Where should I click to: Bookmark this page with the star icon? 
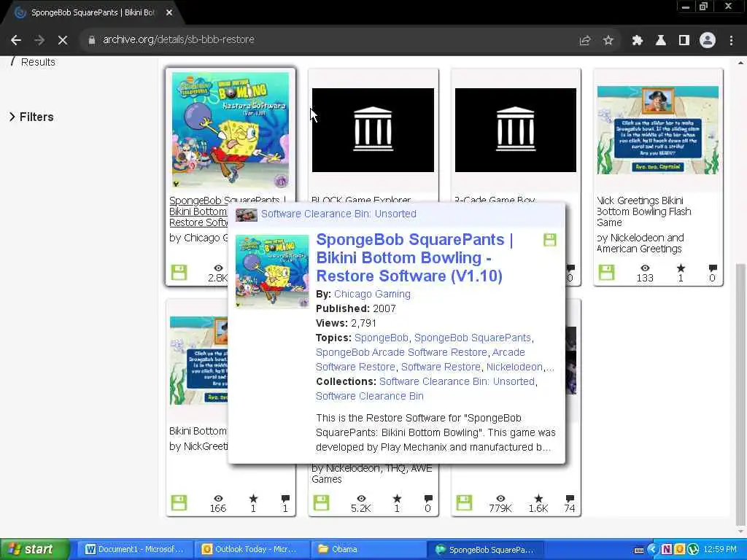click(608, 41)
